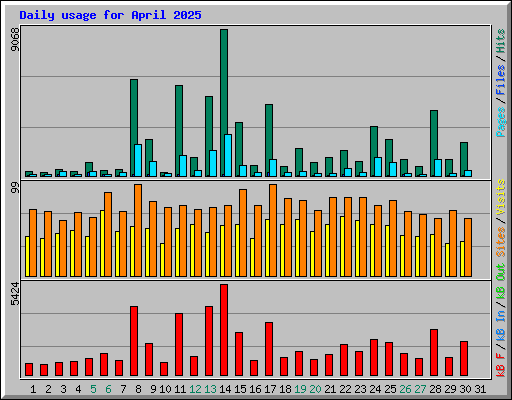The width and height of the screenshot is (512, 400).
Task: Click the 'Pages' legend label
Action: [x=501, y=122]
